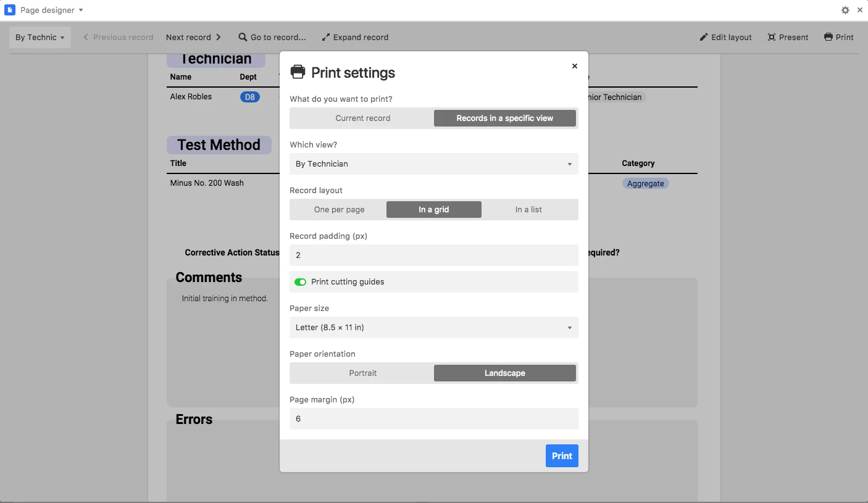Click the Expand record arrows icon
Viewport: 868px width, 503px height.
click(326, 37)
